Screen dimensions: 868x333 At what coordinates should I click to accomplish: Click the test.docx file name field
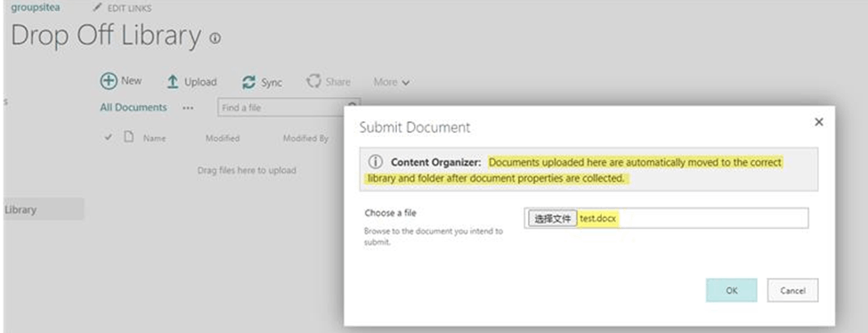coord(666,218)
